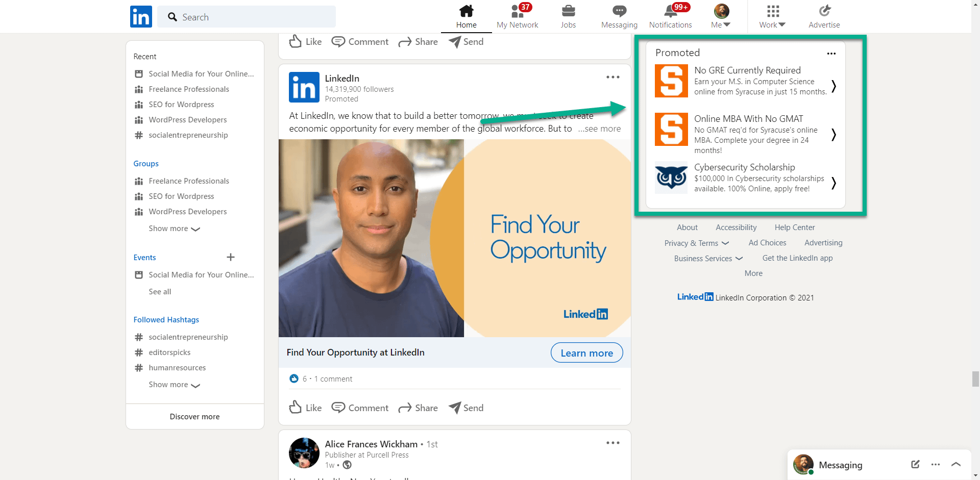Expand Show more under Groups
The height and width of the screenshot is (480, 980).
(174, 229)
